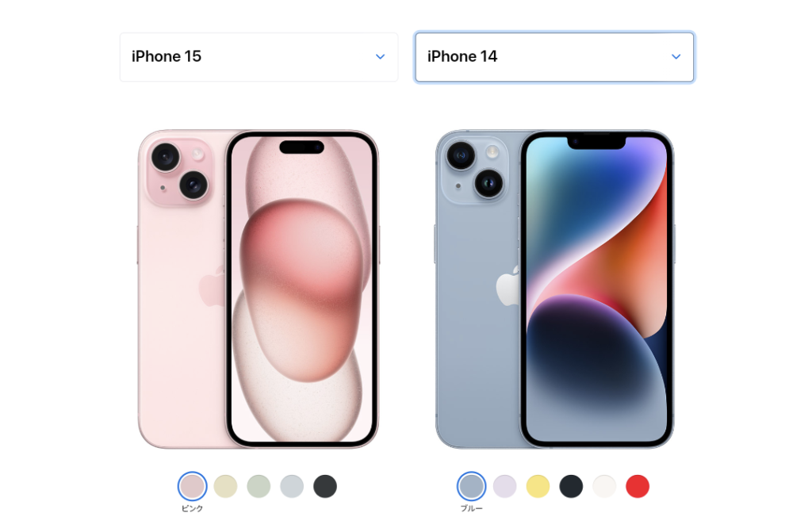Select the pink iPhone 15 color swatch
This screenshot has height=532, width=812.
[192, 486]
